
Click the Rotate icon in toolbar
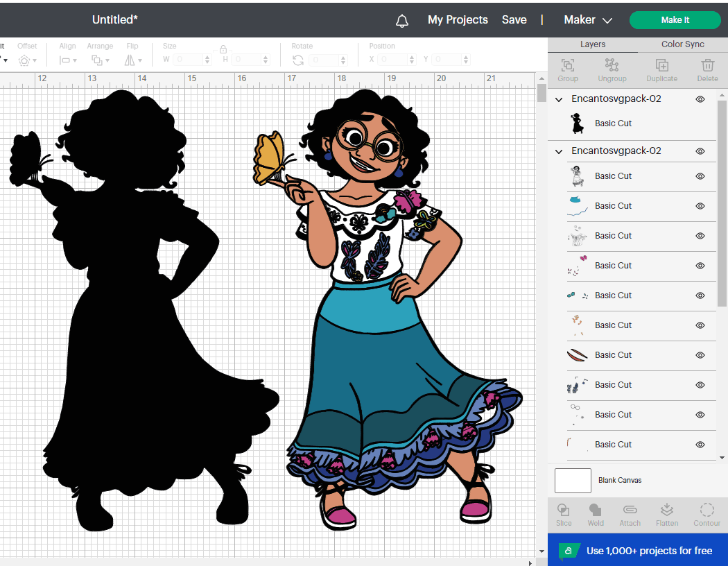[x=298, y=60]
